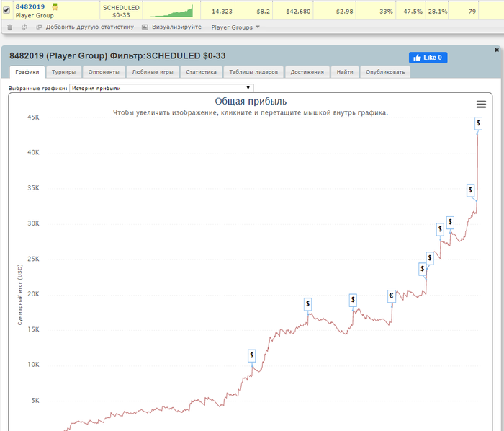Open the 8482019 player link

pos(30,6)
